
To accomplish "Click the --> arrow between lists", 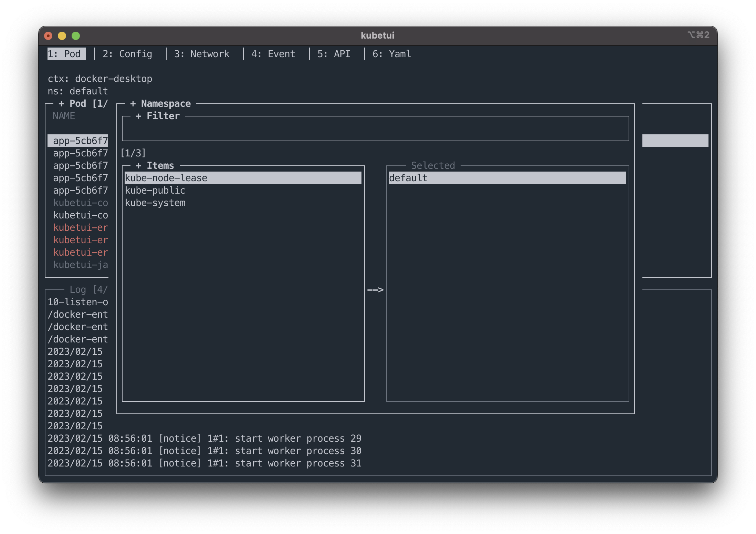I will click(375, 290).
